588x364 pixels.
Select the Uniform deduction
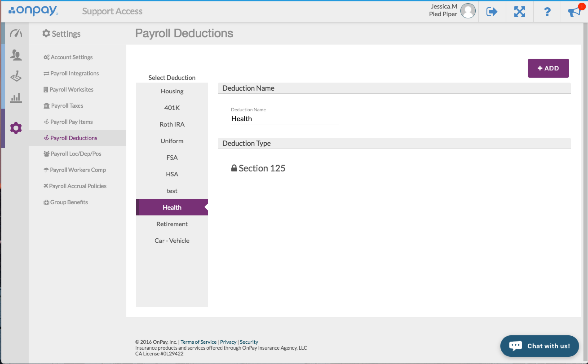point(172,141)
